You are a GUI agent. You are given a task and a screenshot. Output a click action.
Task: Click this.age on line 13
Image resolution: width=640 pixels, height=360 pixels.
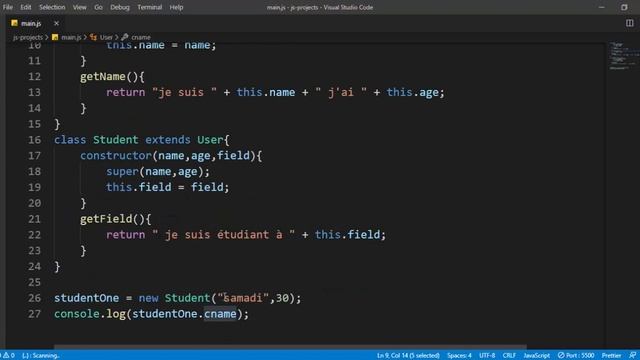413,92
